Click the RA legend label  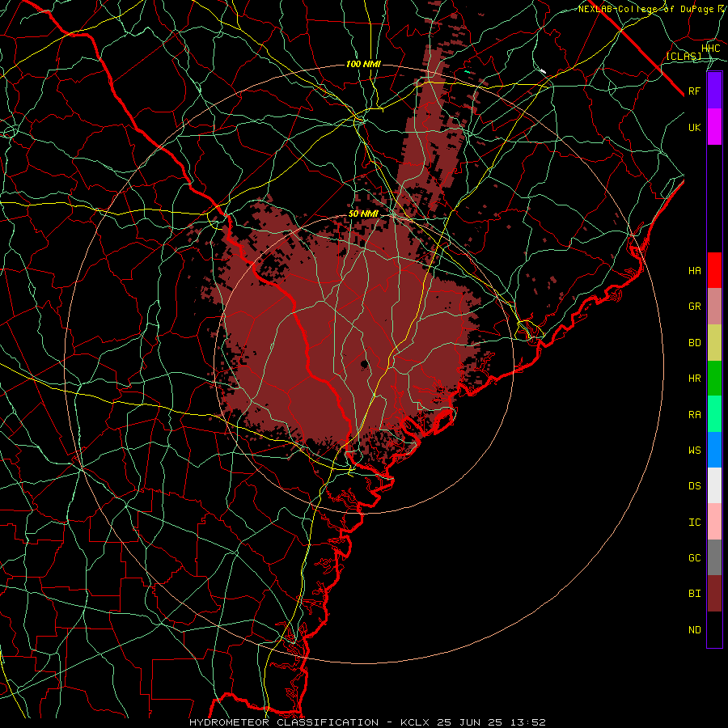[x=694, y=415]
